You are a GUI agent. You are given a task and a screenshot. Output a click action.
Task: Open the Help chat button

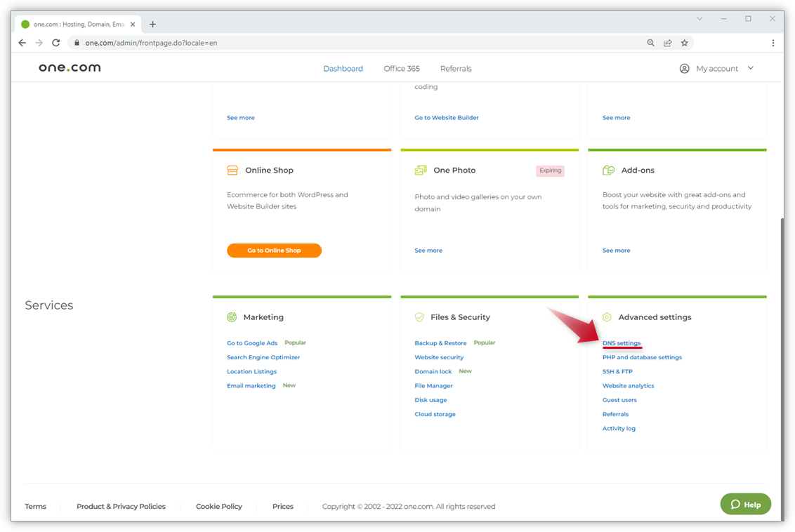tap(746, 504)
